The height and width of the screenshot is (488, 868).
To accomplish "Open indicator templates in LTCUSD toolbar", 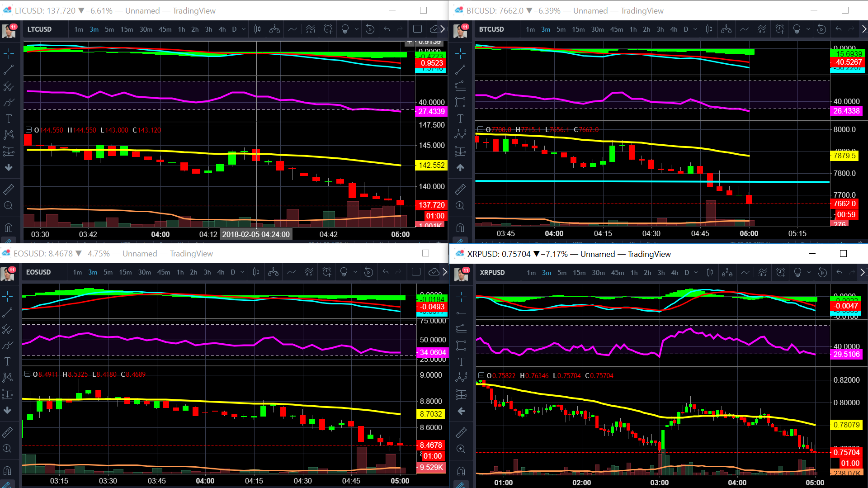I will click(310, 29).
